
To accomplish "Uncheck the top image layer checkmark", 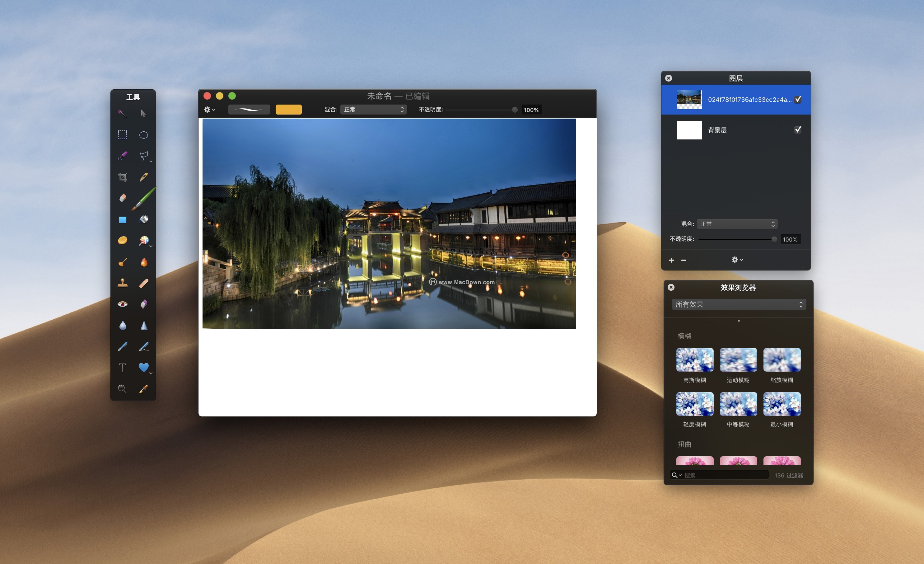I will (798, 99).
